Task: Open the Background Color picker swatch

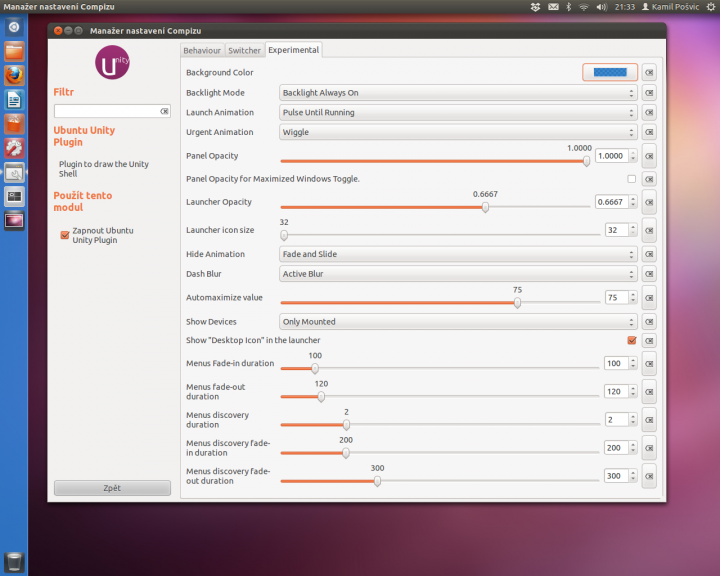Action: point(610,72)
